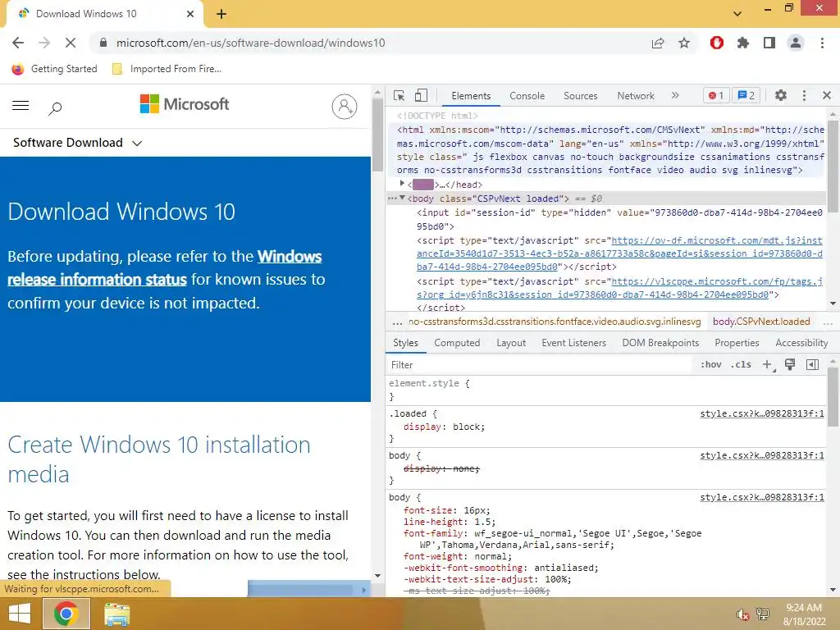Select the Elements tab
Screen dimensions: 840x630
[471, 96]
